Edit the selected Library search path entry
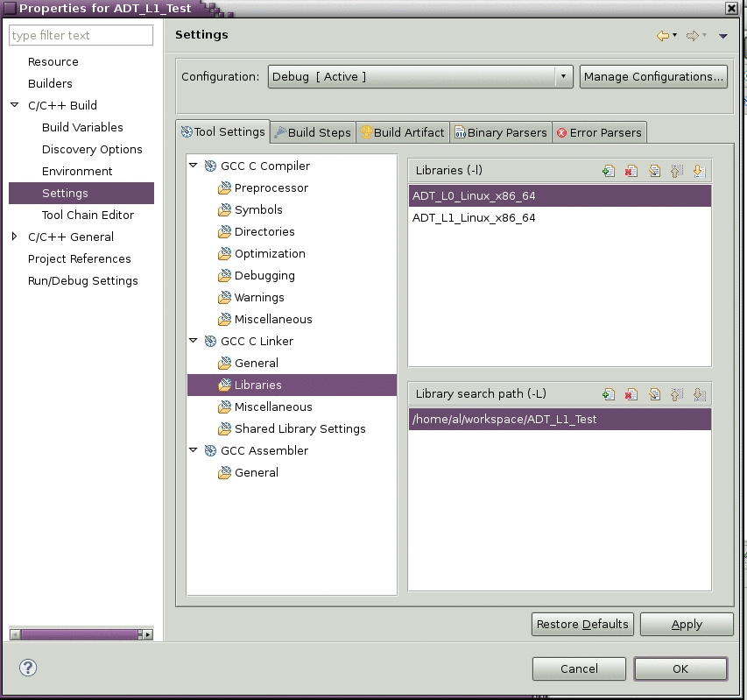747x700 pixels. tap(654, 394)
